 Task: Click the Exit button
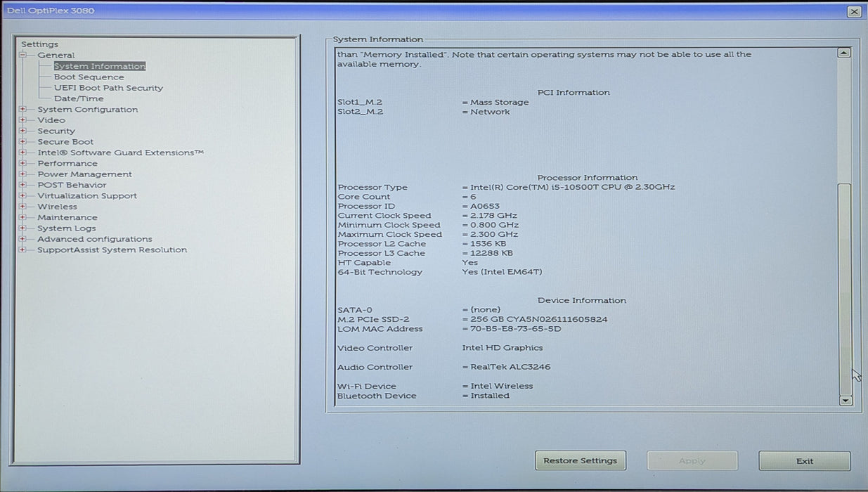pos(805,461)
